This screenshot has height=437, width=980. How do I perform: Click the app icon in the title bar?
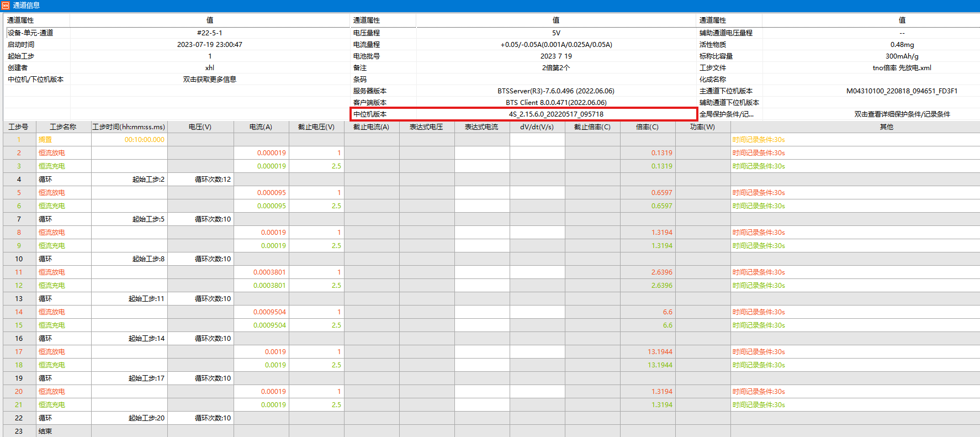point(6,6)
